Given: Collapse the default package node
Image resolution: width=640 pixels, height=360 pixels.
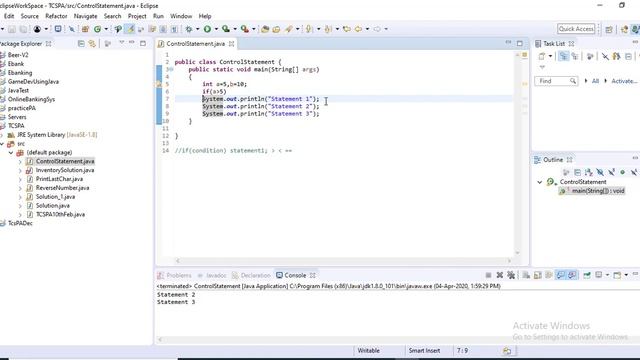Looking at the screenshot, I should (x=11, y=153).
